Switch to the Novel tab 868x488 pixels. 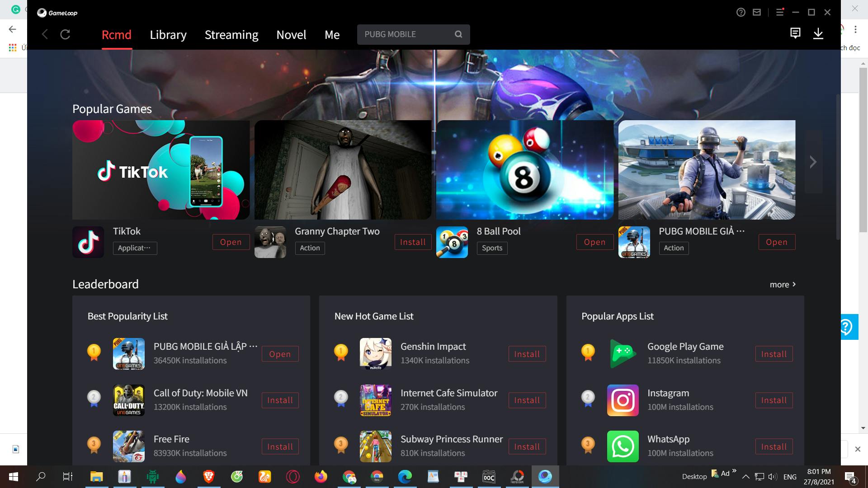(x=291, y=35)
